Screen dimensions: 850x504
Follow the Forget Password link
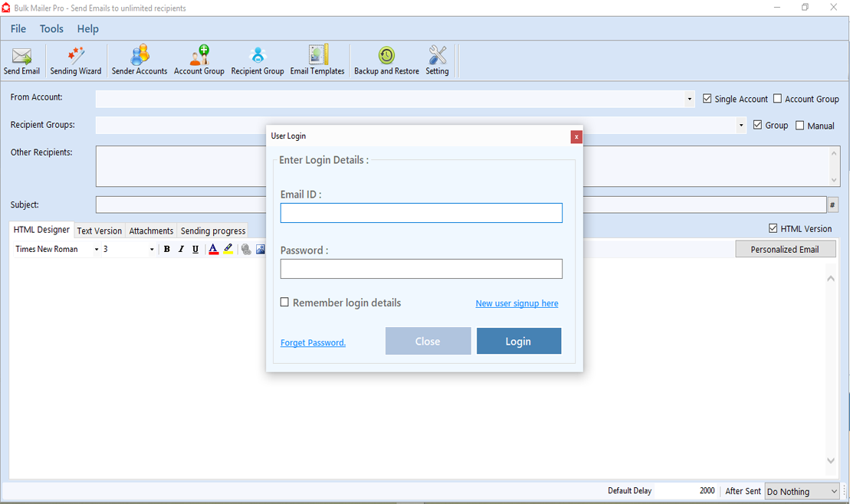313,342
